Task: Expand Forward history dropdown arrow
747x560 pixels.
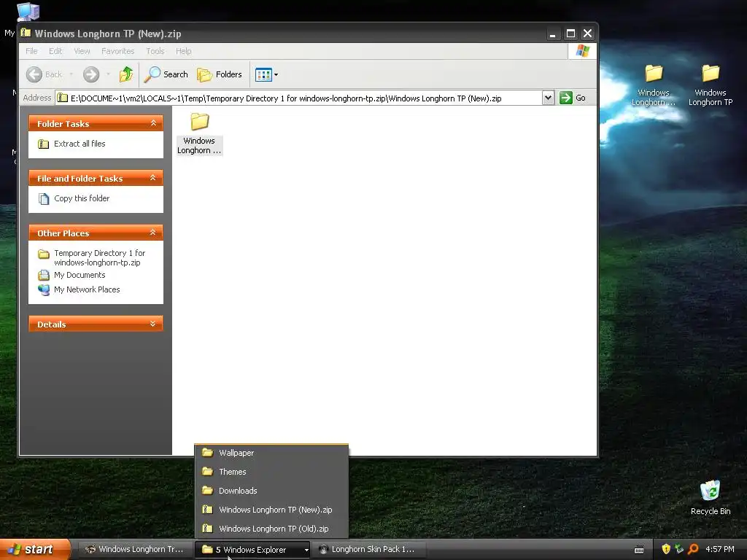Action: (109, 74)
